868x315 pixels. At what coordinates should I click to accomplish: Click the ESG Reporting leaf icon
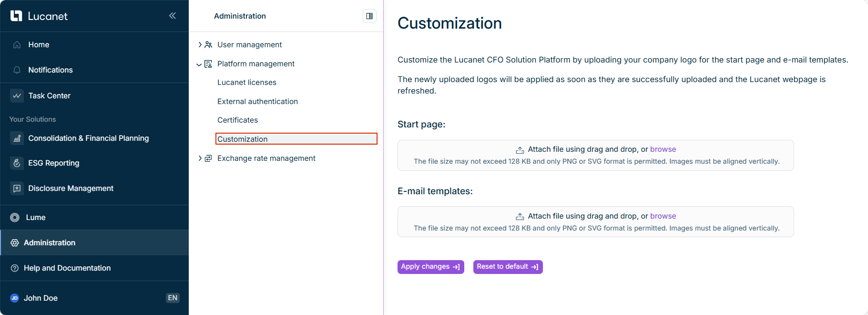[x=17, y=163]
